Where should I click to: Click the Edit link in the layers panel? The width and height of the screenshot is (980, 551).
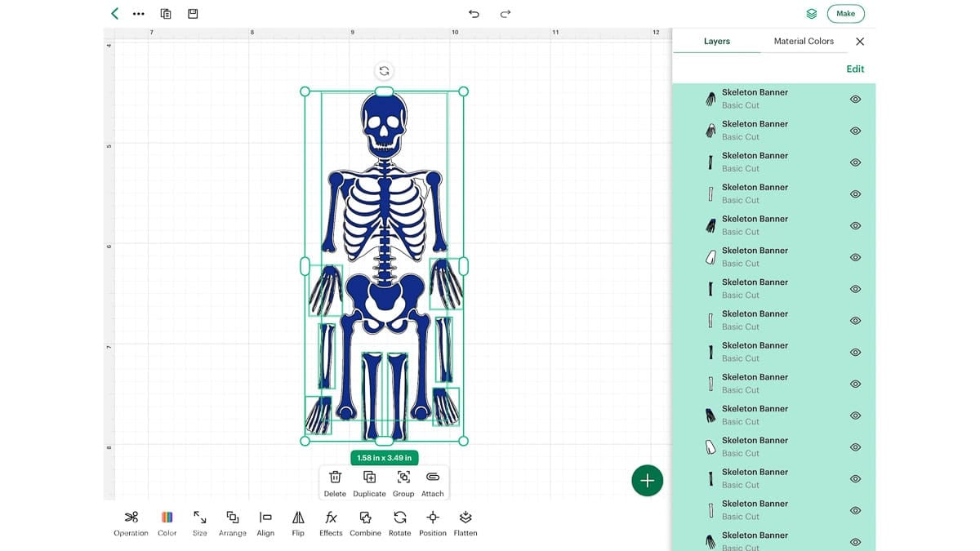coord(855,69)
